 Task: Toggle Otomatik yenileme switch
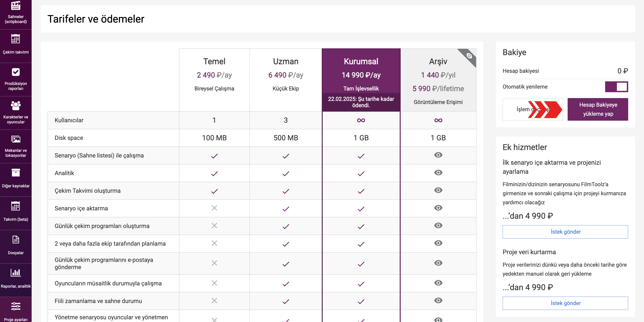tap(616, 87)
